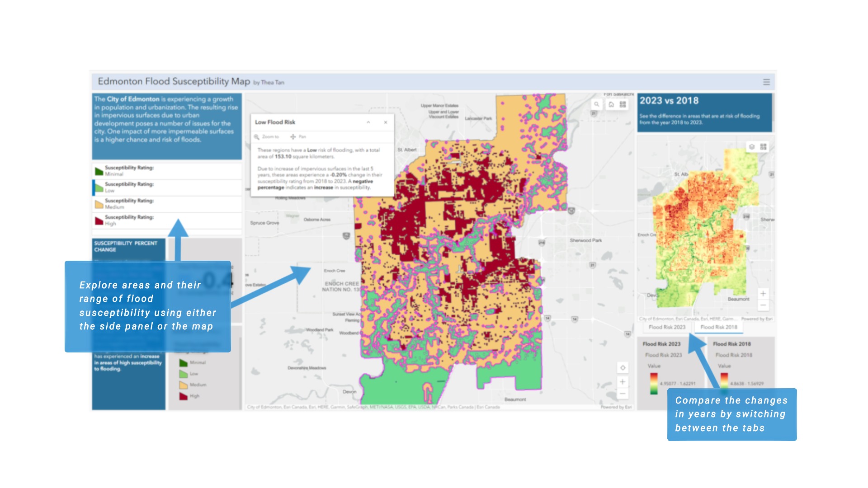Close the Low Flood Risk popup

[x=386, y=122]
